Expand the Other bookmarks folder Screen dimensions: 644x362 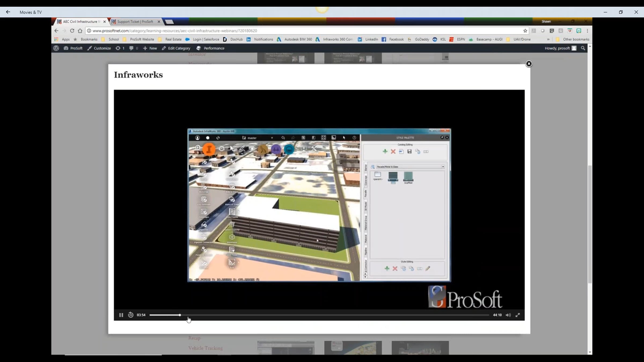[573, 39]
